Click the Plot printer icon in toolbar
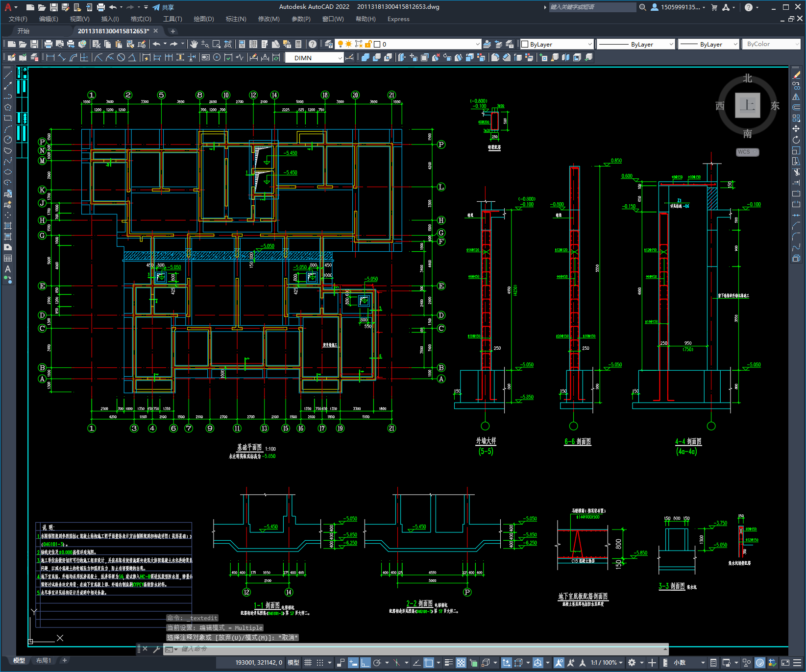Image resolution: width=806 pixels, height=672 pixels. (49, 44)
